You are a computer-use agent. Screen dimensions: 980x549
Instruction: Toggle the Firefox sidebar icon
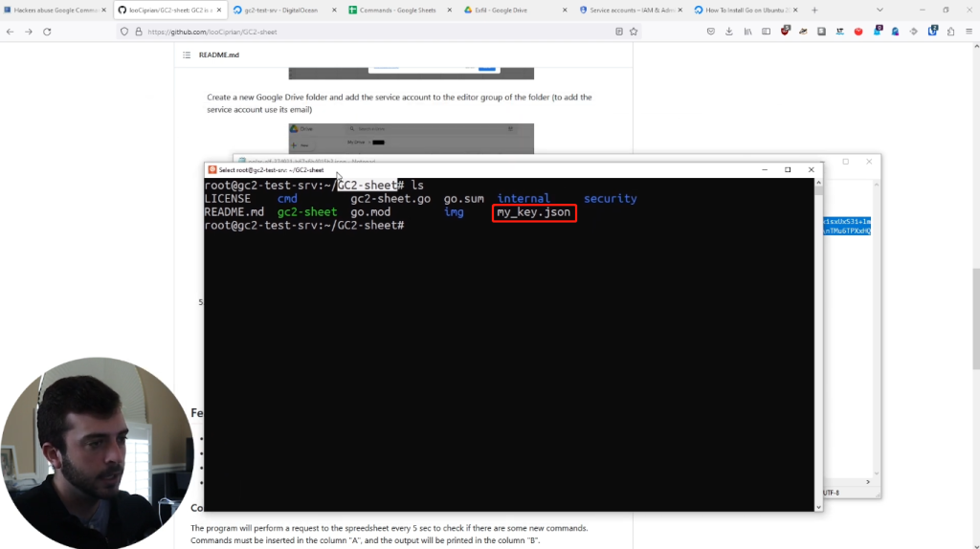766,32
